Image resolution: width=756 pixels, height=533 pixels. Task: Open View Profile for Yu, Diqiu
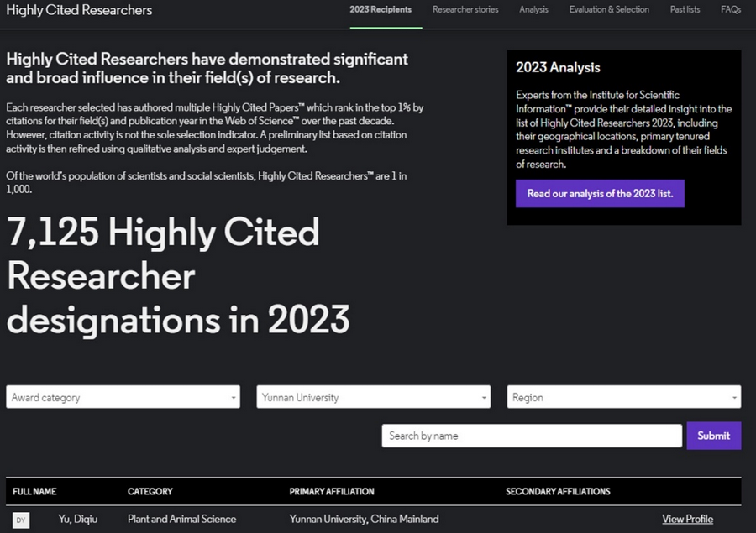[x=687, y=519]
